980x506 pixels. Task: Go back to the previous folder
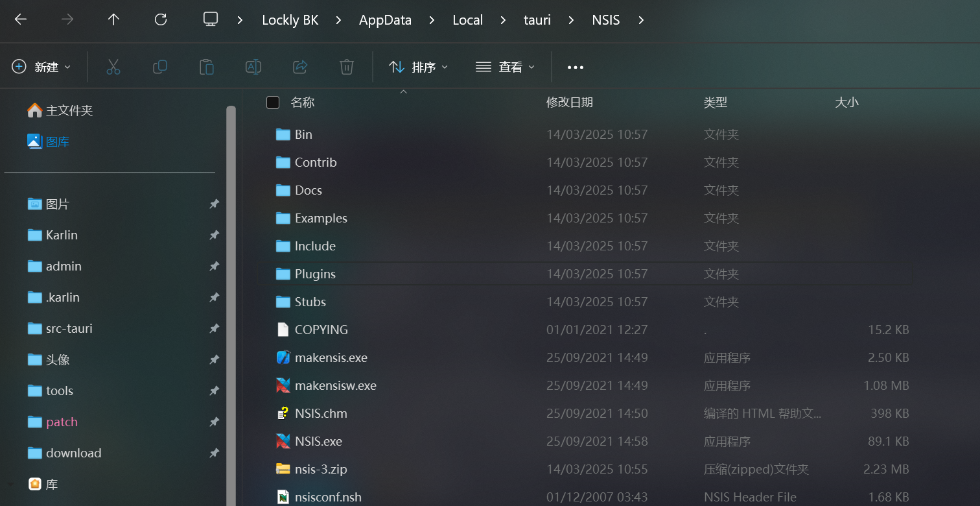tap(21, 19)
